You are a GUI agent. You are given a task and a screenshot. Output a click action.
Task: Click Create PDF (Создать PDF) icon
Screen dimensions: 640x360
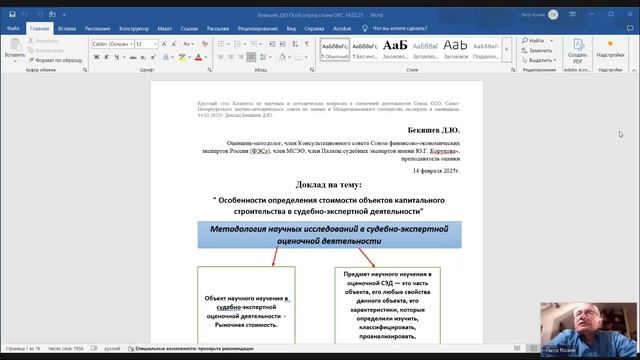(578, 51)
